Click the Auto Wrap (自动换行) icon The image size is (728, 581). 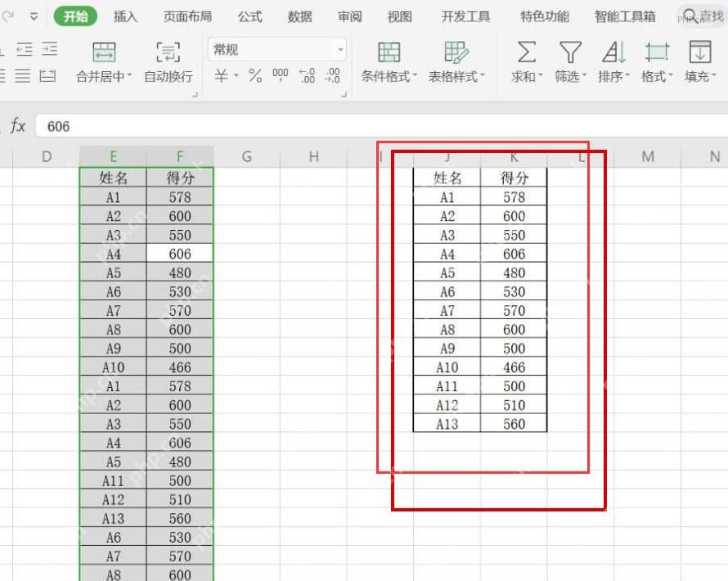168,52
